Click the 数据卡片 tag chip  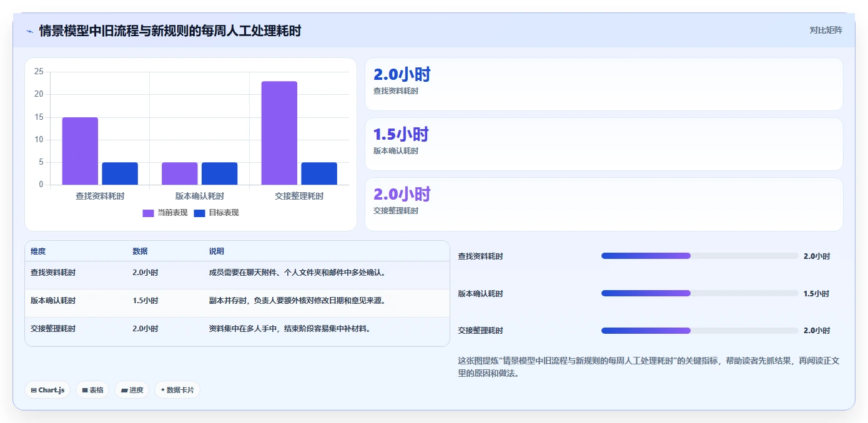point(177,390)
